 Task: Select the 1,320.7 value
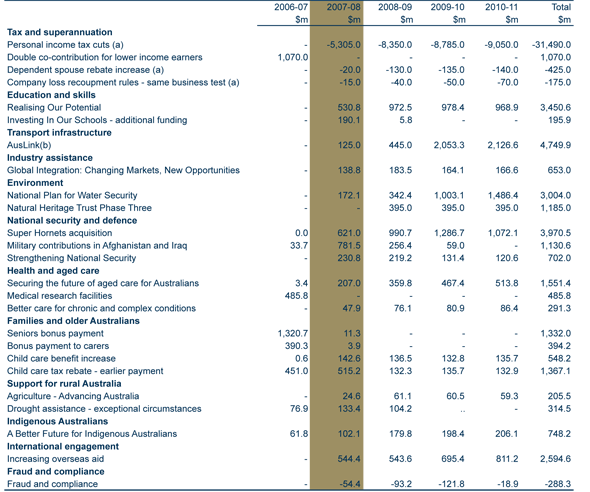coord(293,333)
